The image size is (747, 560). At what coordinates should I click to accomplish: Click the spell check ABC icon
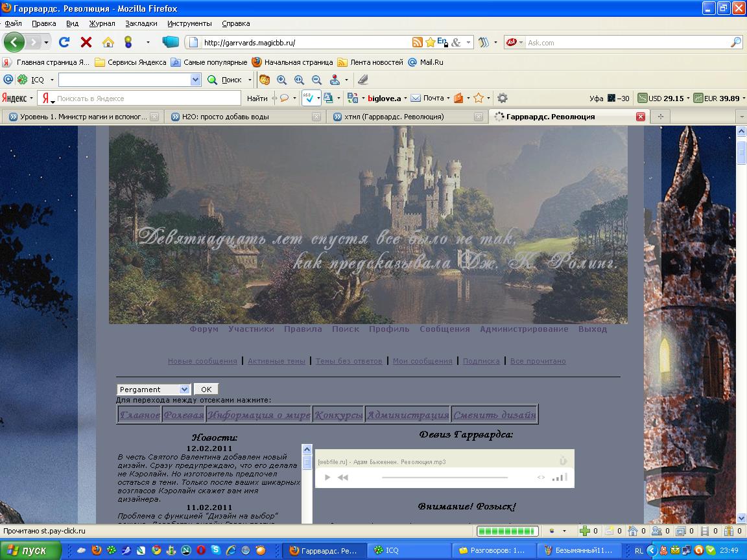(308, 98)
